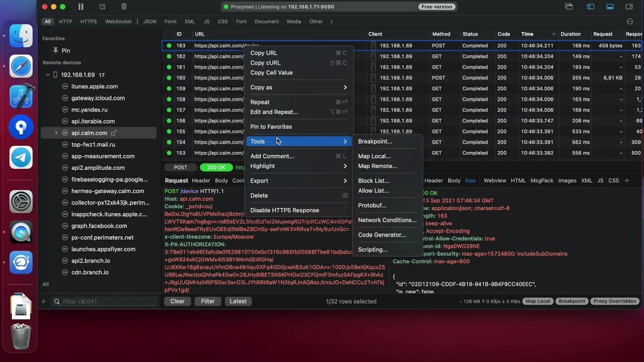Clear session with the trash icon
Screen dimensions: 644x362
click(x=124, y=7)
